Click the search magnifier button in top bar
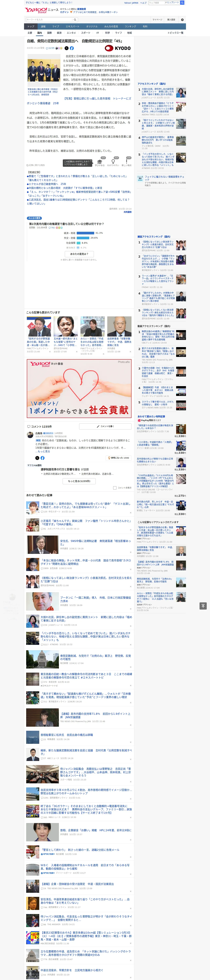This screenshot has height=980, width=210. click(182, 3)
